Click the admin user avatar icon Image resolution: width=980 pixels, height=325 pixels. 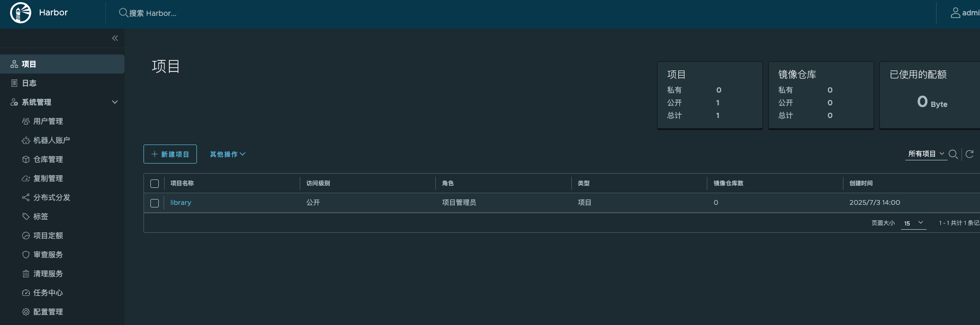(x=955, y=13)
